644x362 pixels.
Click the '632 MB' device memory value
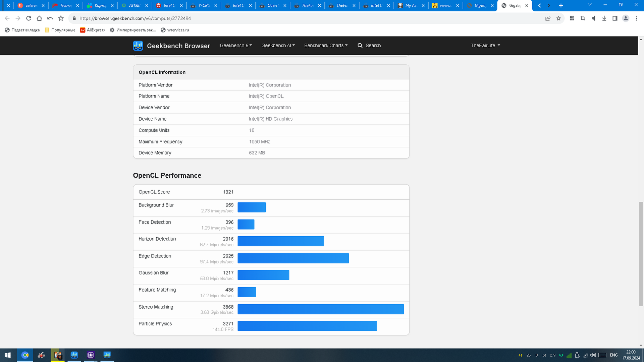tap(257, 153)
